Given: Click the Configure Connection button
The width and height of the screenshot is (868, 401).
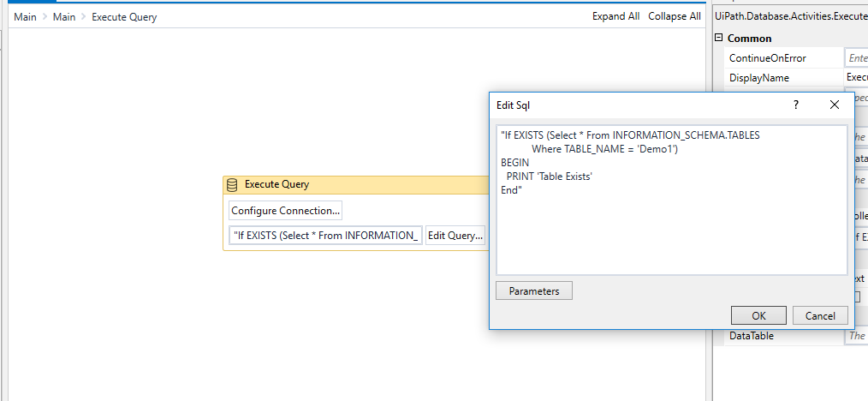Looking at the screenshot, I should [285, 210].
